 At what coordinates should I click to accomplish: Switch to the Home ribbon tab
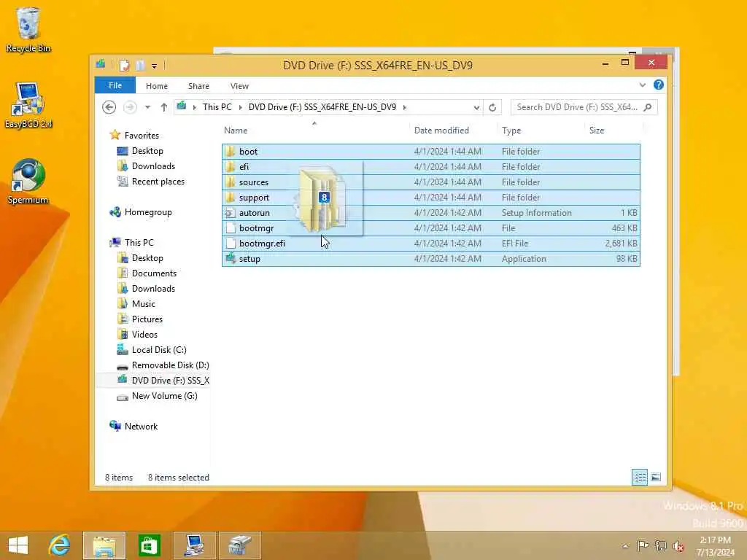click(157, 86)
